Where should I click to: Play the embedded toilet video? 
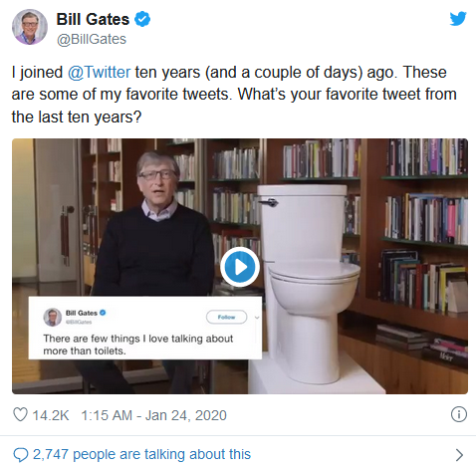(240, 267)
